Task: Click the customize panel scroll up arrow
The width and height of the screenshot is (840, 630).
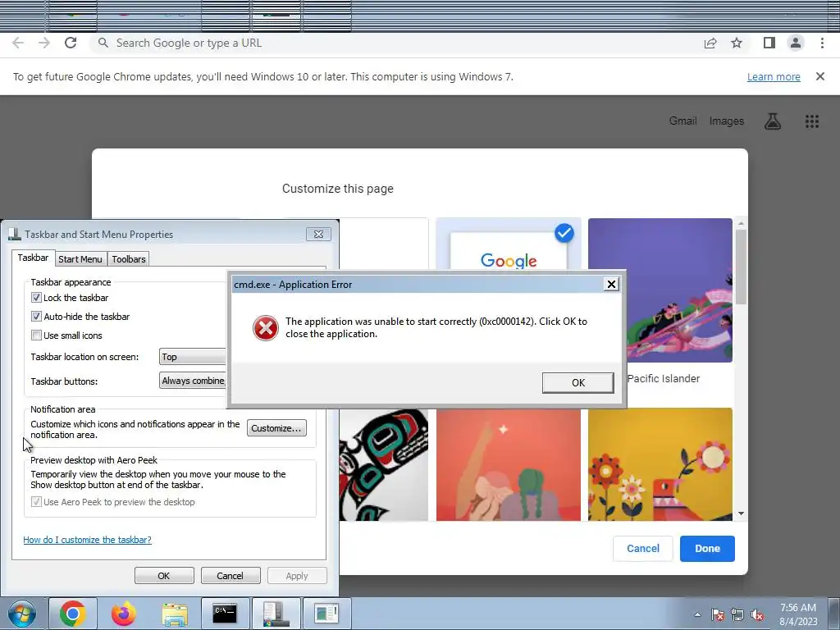Action: coord(741,223)
